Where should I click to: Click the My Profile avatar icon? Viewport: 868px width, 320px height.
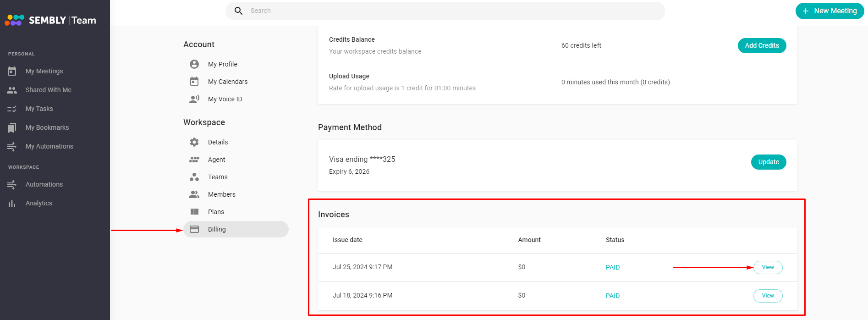click(x=194, y=64)
